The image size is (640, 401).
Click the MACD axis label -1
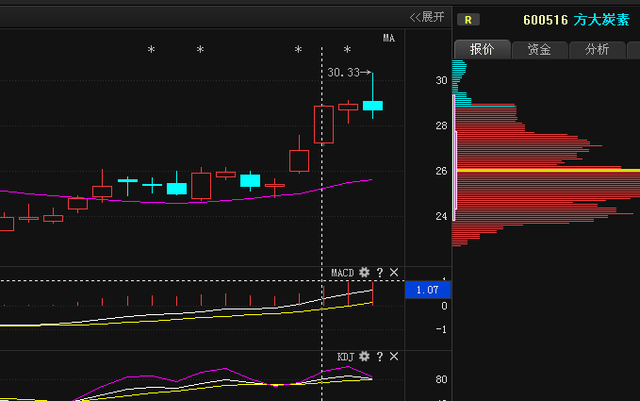point(441,330)
